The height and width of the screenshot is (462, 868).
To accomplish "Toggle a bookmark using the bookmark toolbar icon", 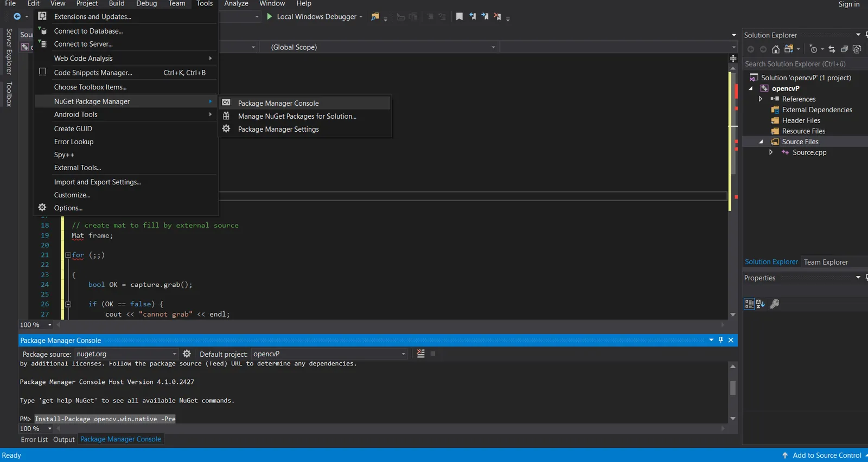I will click(459, 17).
